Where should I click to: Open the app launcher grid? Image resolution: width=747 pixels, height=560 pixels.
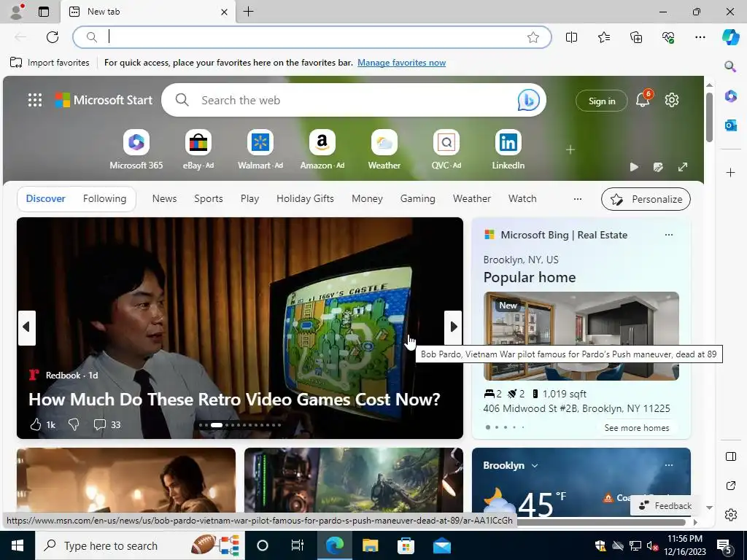tap(35, 100)
